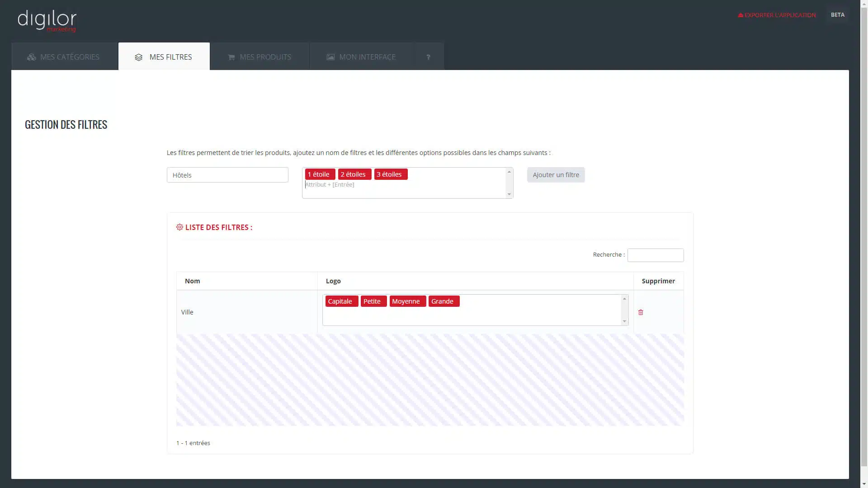Click the down arrow of the attribute box scrollbar

[509, 194]
